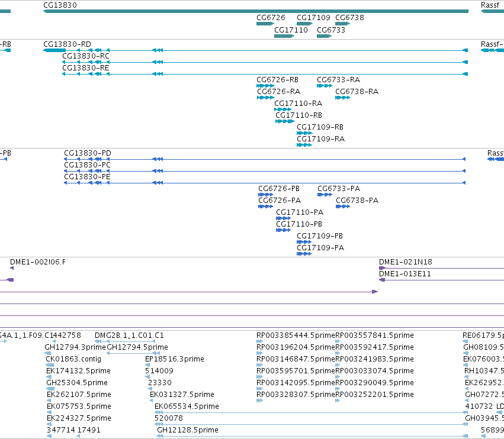Click EST EK262107.5prime

click(x=49, y=401)
